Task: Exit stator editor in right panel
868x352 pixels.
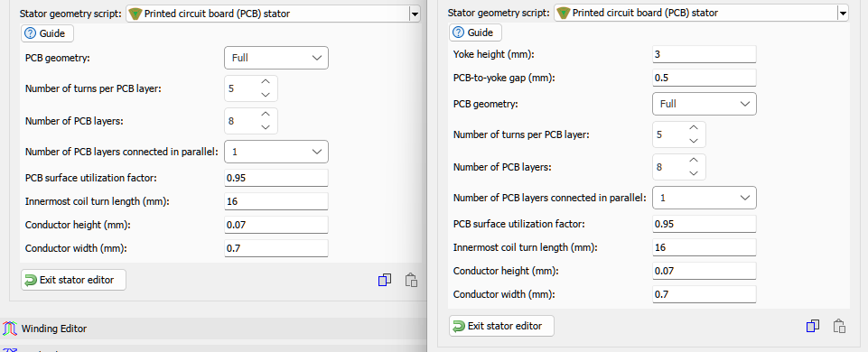Action: (501, 326)
